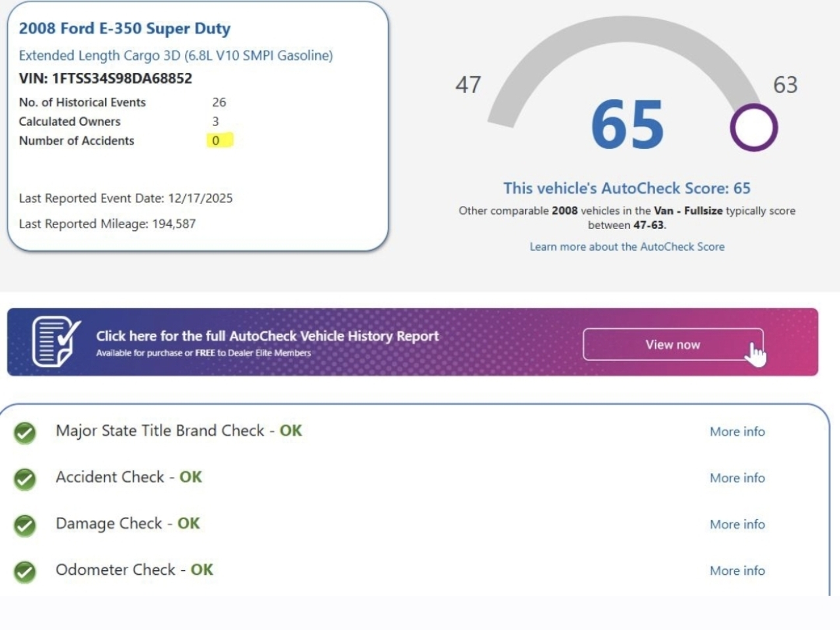Open More info for Odometer Check

(x=737, y=571)
